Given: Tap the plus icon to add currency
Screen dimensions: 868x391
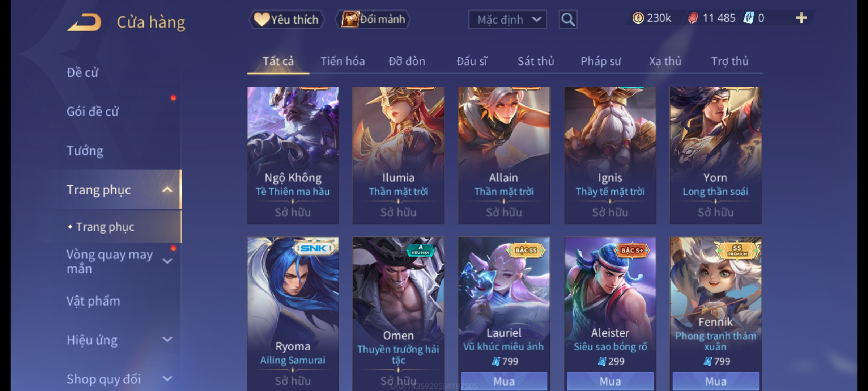Looking at the screenshot, I should [801, 18].
